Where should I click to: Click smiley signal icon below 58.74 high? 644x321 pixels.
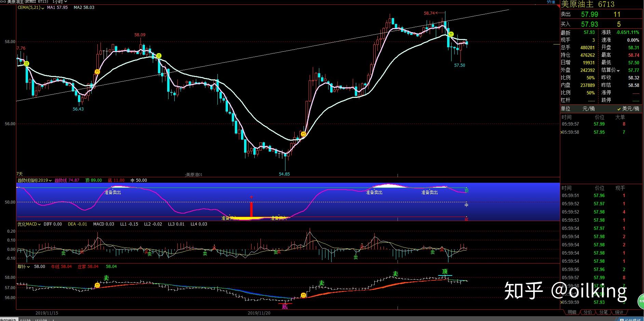451,34
